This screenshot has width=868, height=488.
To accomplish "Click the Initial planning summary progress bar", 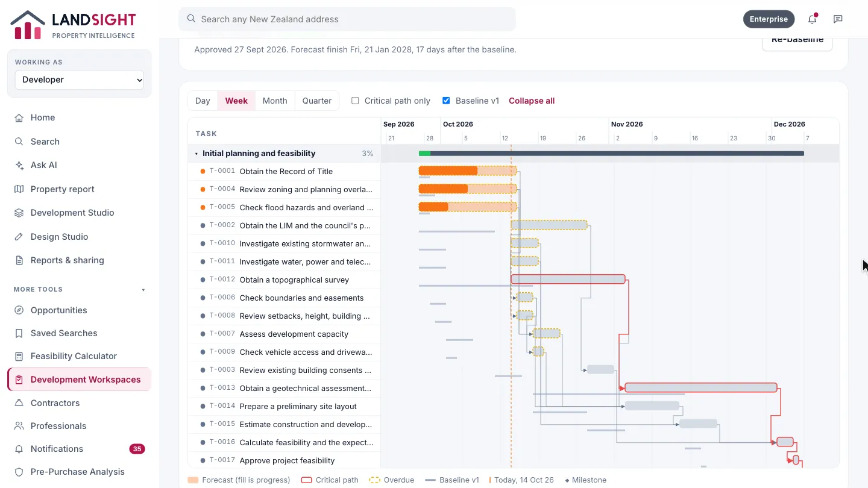I will click(x=611, y=154).
